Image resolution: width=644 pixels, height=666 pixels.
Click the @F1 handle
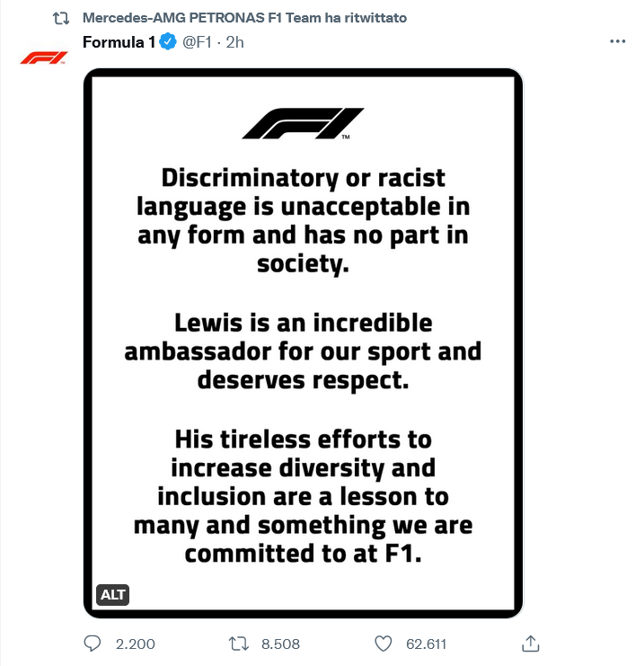click(199, 42)
